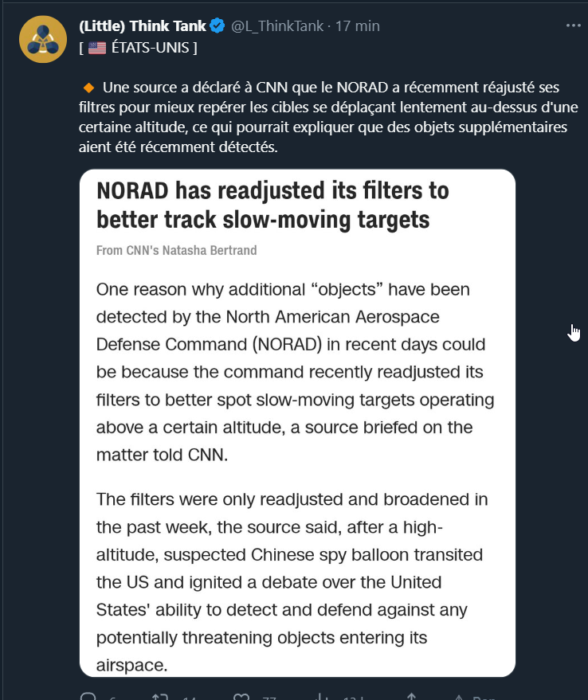Click the US flag emoji
Image resolution: width=588 pixels, height=700 pixels.
tap(97, 47)
